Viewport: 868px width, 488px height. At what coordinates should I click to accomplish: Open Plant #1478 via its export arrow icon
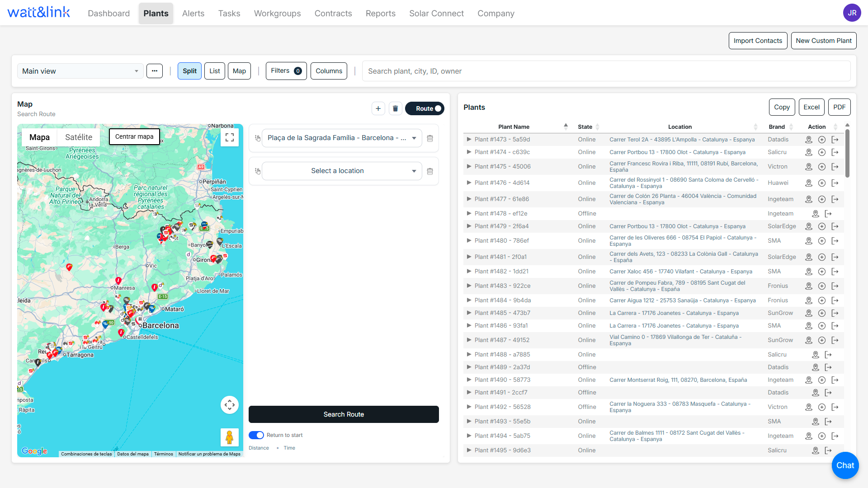click(x=829, y=214)
